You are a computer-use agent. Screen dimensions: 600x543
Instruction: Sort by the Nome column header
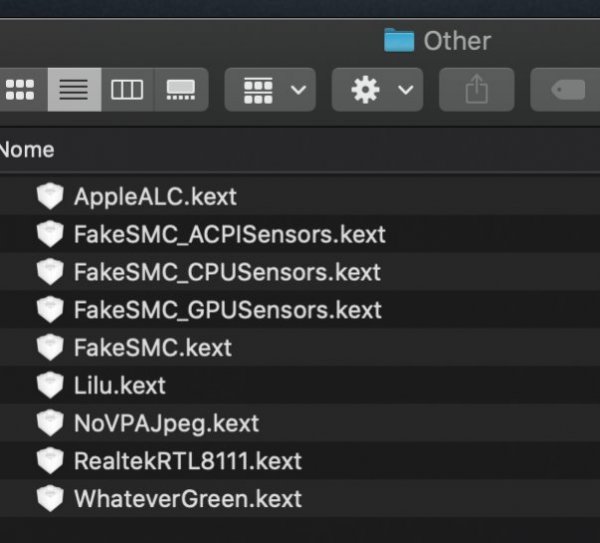(x=27, y=150)
